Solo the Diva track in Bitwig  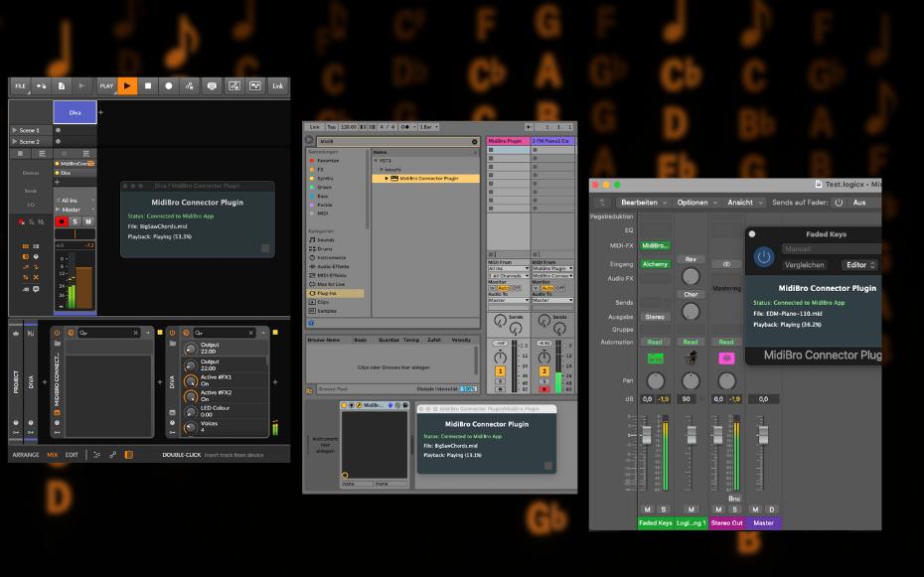click(74, 221)
